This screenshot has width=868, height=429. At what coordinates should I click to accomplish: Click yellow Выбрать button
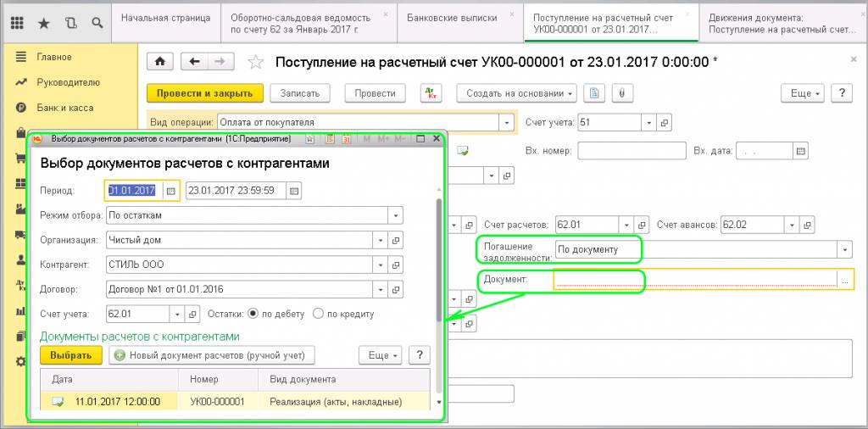71,355
